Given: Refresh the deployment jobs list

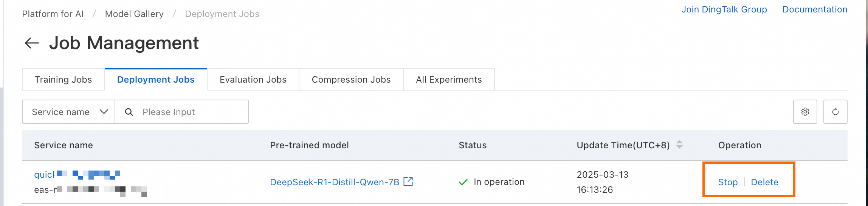Looking at the screenshot, I should click(x=835, y=112).
